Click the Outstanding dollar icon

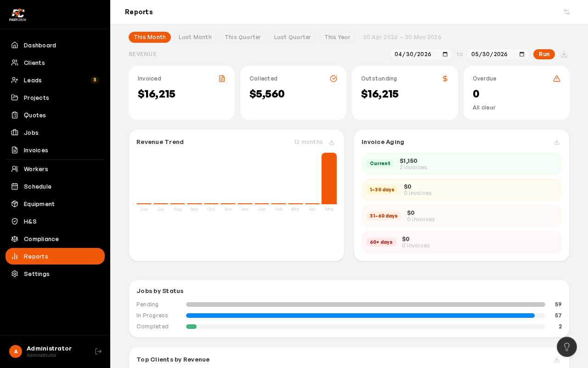445,79
